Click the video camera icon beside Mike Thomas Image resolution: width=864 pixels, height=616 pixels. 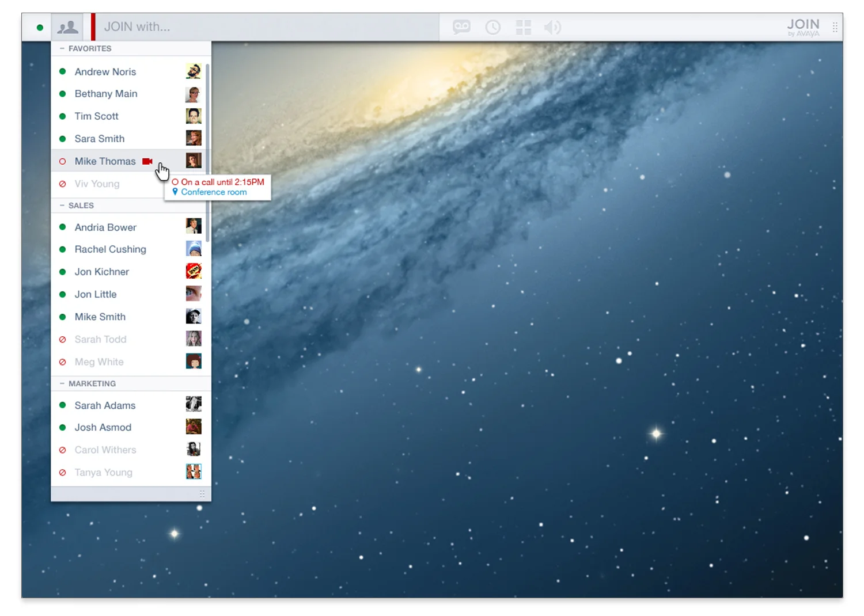point(147,161)
